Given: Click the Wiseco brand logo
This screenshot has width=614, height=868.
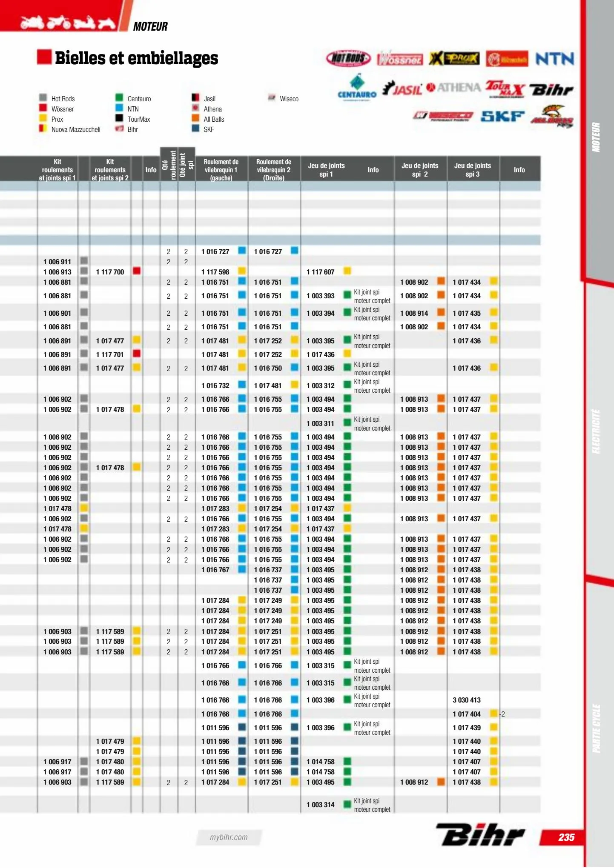Looking at the screenshot, I should [443, 116].
